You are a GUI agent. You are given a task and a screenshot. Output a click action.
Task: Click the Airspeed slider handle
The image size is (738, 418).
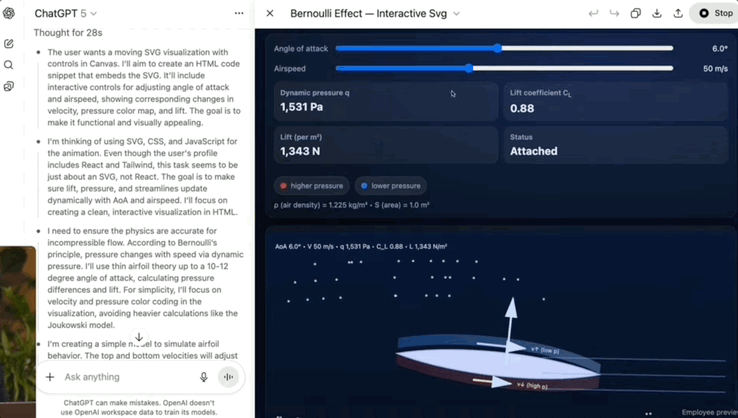click(x=469, y=69)
